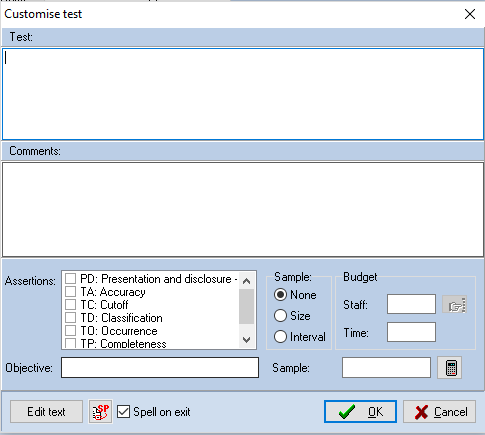Select the None sample option

click(280, 295)
